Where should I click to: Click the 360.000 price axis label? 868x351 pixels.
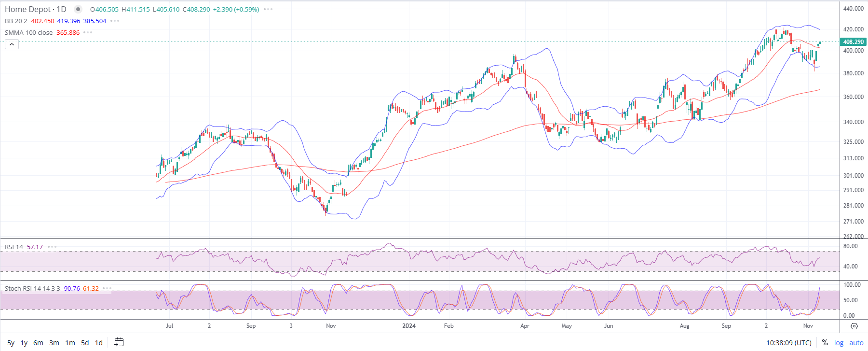tap(854, 97)
